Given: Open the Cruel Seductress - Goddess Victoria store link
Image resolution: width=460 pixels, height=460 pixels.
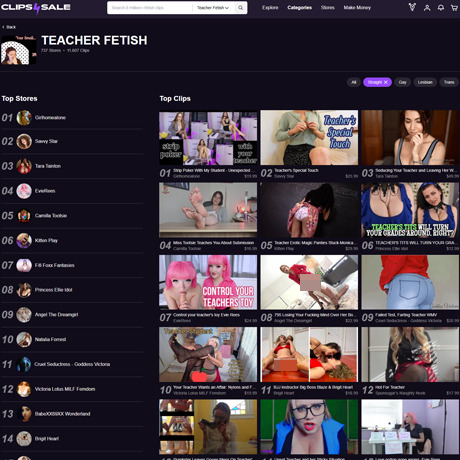Looking at the screenshot, I should tap(72, 364).
